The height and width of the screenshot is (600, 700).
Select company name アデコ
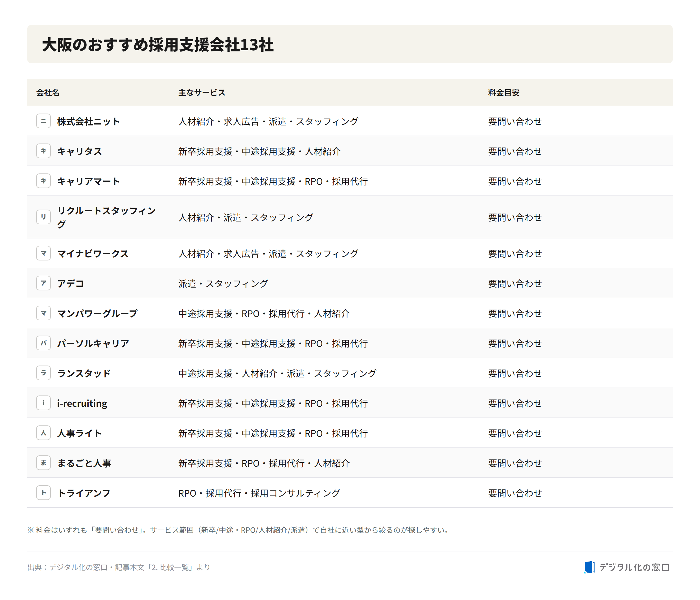71,283
